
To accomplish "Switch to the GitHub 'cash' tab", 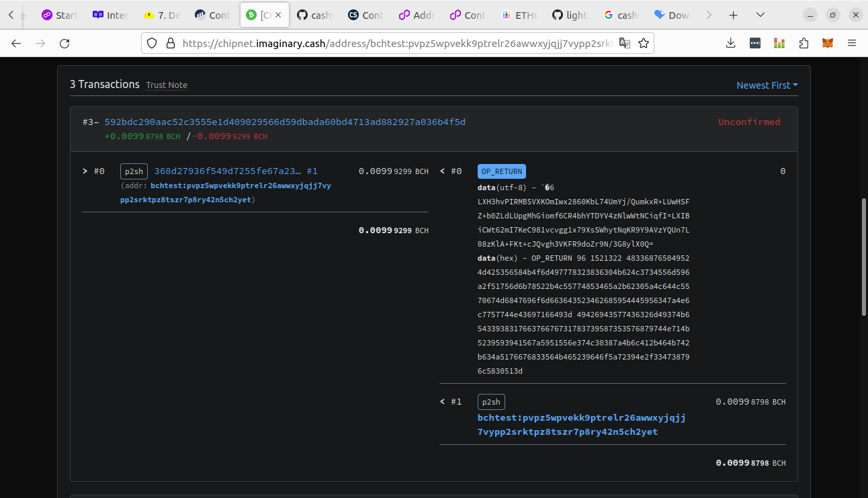I will (315, 15).
